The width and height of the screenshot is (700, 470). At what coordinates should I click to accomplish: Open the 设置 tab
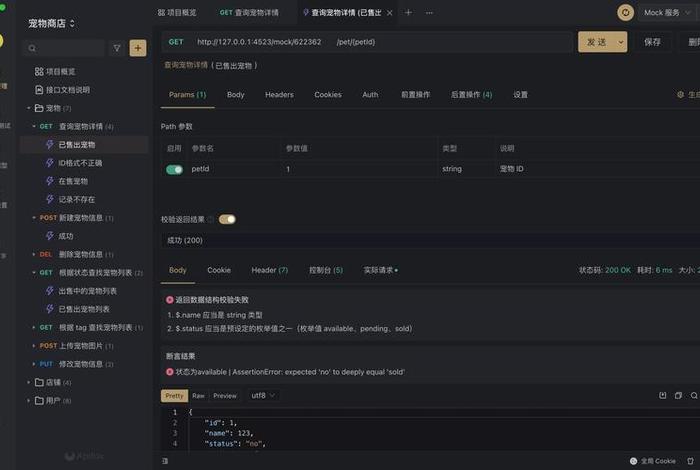pos(520,95)
